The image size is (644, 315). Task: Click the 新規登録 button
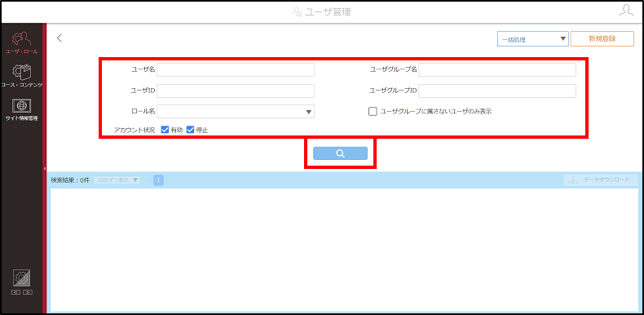[x=602, y=38]
